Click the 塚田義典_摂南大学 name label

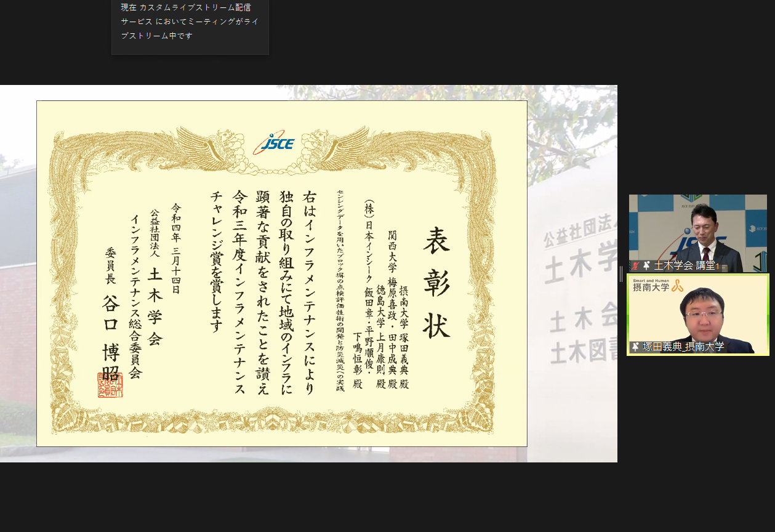[x=683, y=347]
